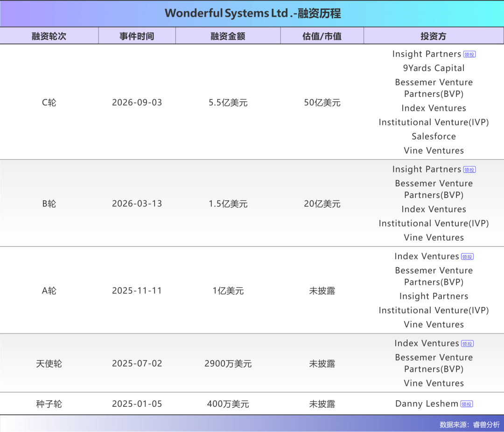
Task: Open Insight Partners investor in B轮
Action: 427,169
